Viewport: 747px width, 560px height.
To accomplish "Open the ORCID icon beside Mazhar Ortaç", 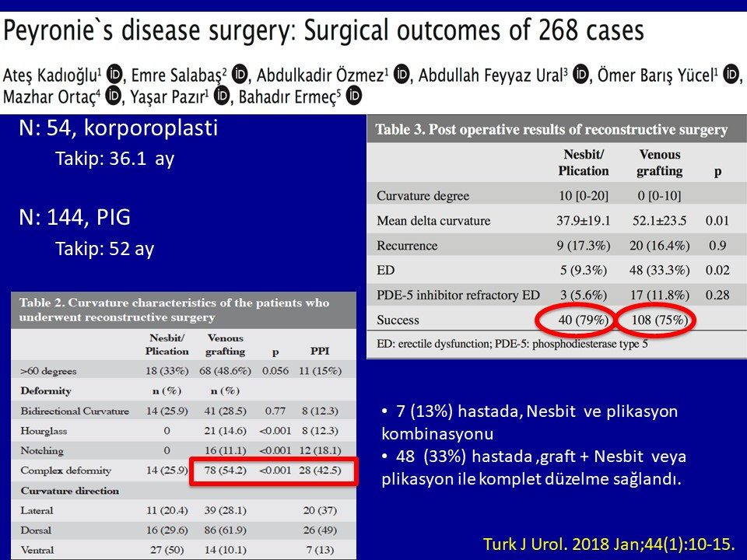I will [x=114, y=96].
